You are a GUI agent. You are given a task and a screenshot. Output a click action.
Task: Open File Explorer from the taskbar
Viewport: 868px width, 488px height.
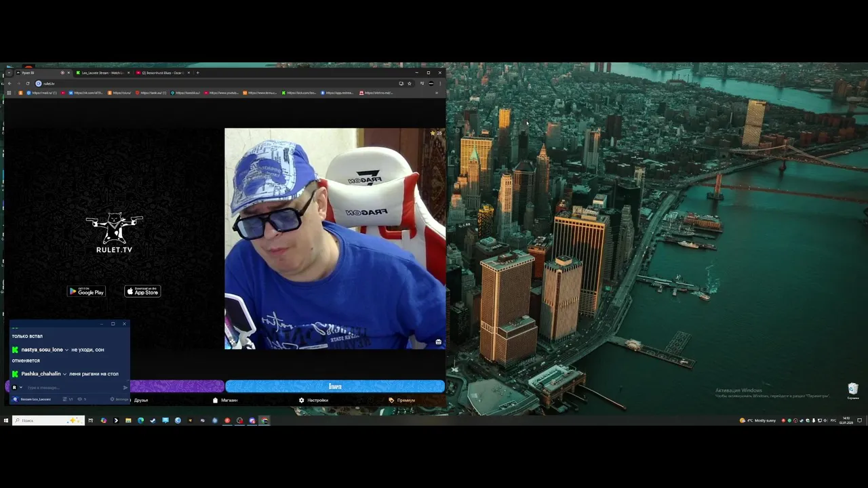pyautogui.click(x=128, y=420)
